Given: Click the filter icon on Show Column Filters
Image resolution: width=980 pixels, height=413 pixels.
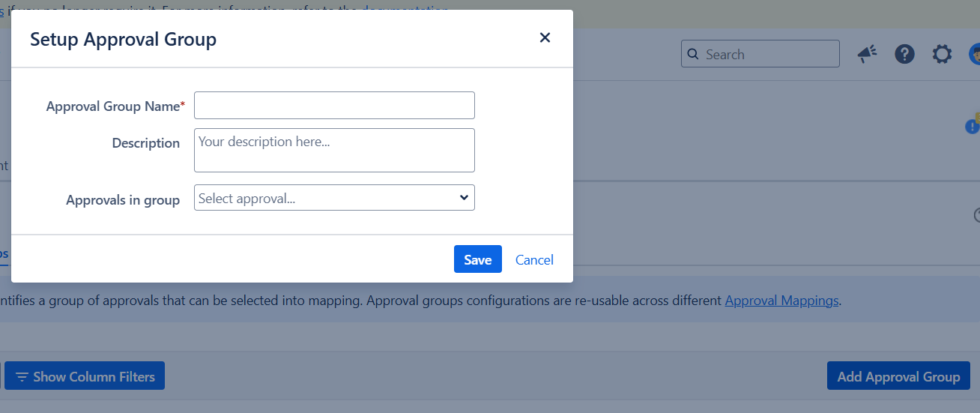Looking at the screenshot, I should pos(22,376).
